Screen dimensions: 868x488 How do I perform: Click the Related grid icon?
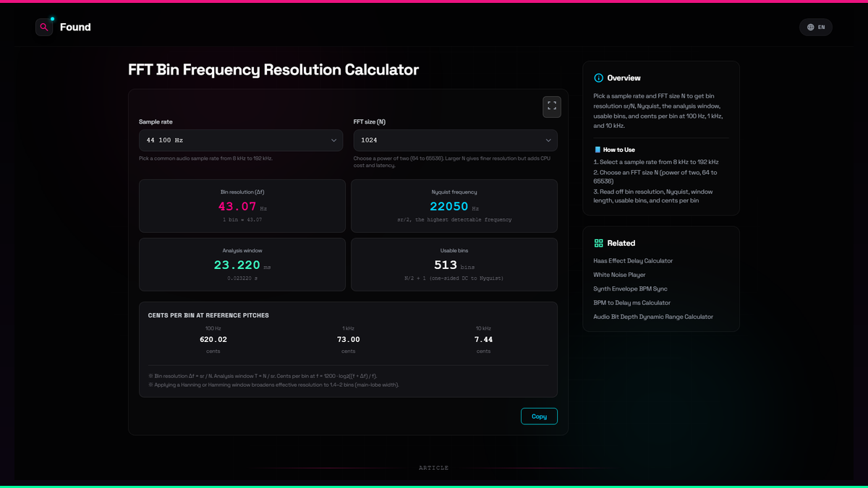tap(598, 244)
